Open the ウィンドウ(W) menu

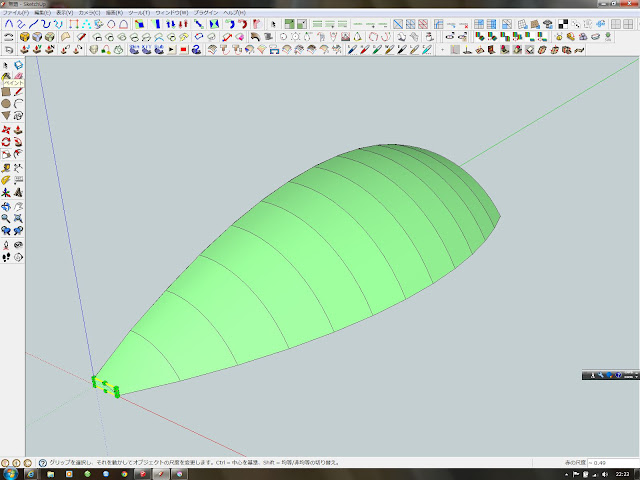point(171,13)
